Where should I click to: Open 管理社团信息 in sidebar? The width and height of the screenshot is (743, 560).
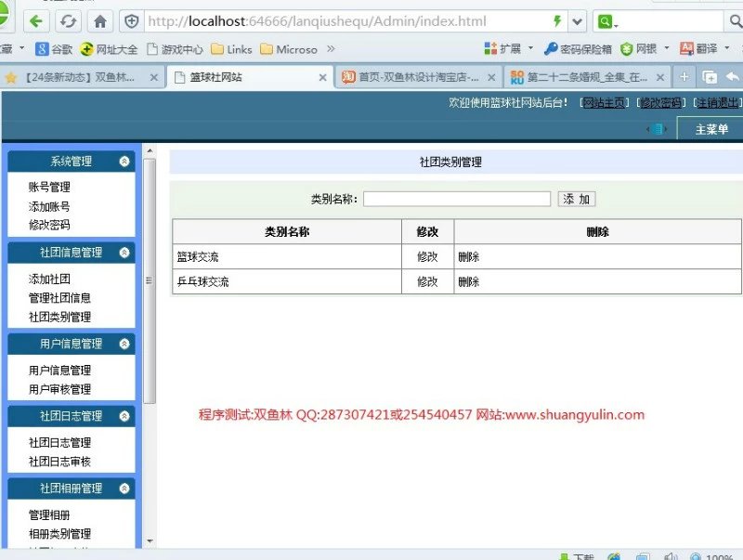[x=59, y=298]
